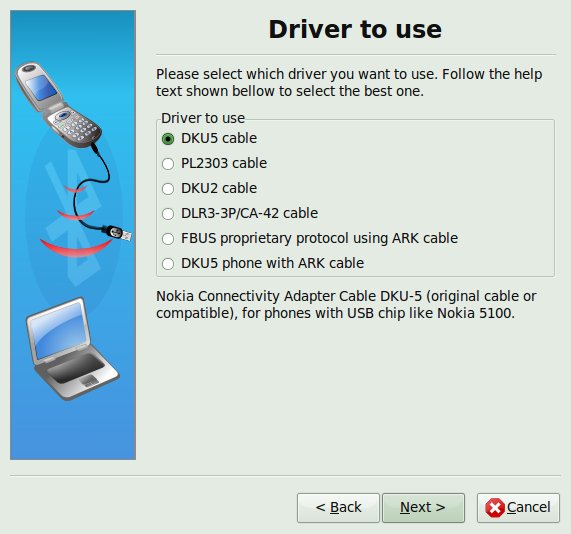Pick the DLR3-3P/CA-42 cable driver
The image size is (571, 534).
(240, 213)
